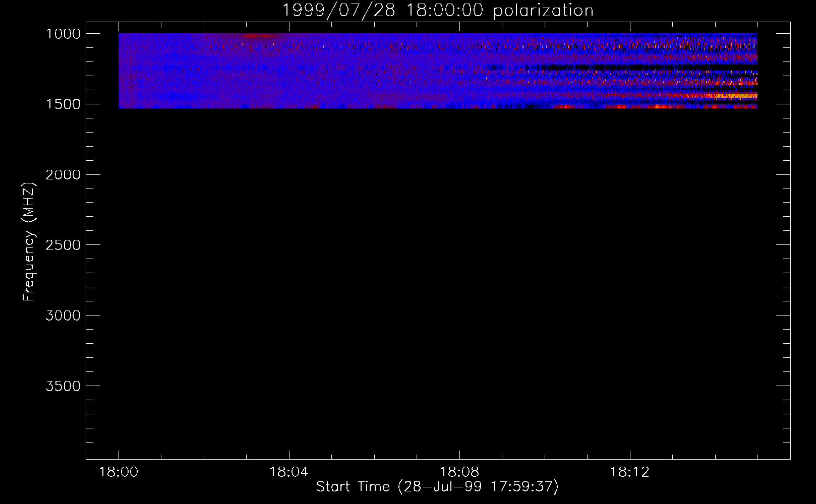Screen dimensions: 816x504
Task: Click the 'Frequency (MHZ)' y-axis label
Action: point(29,242)
